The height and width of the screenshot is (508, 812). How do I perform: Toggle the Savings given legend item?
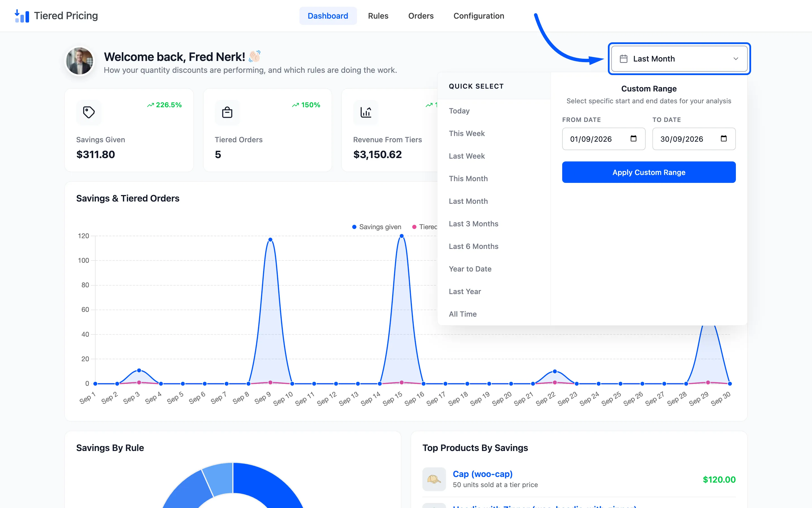pos(376,227)
